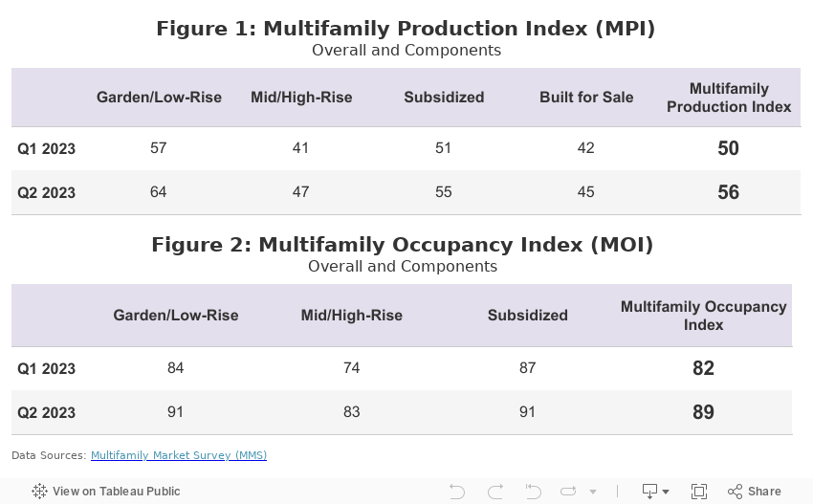Click value 74 in MOI table
This screenshot has height=504, width=813.
tap(352, 367)
